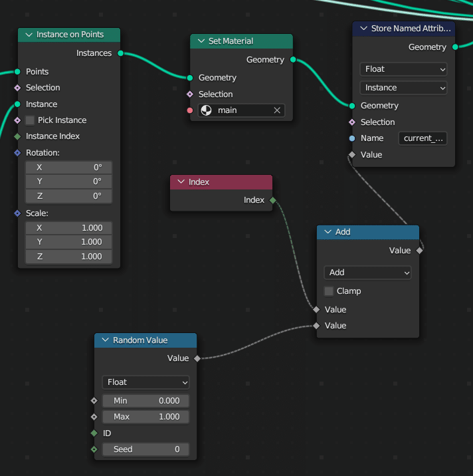Screen dimensions: 473x476
Task: Click the Max value slider field
Action: (145, 417)
